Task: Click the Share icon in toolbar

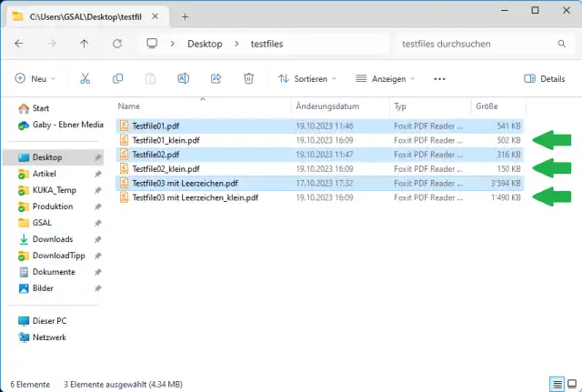Action: (216, 79)
